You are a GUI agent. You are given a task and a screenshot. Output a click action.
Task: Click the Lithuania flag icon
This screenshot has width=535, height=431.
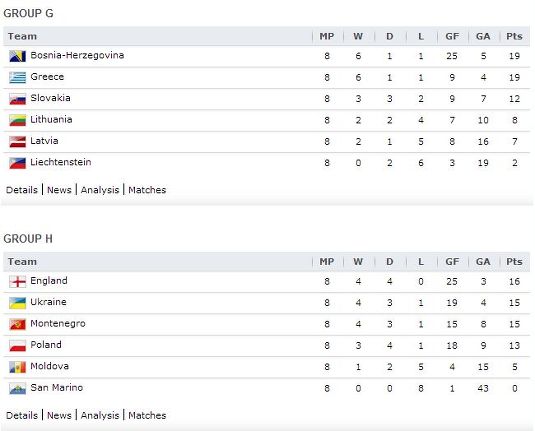pos(17,120)
